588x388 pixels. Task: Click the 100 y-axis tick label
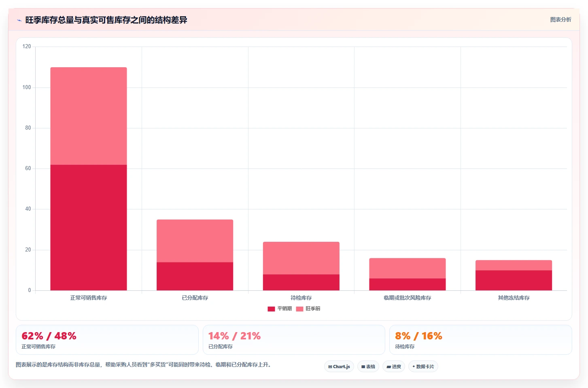27,87
